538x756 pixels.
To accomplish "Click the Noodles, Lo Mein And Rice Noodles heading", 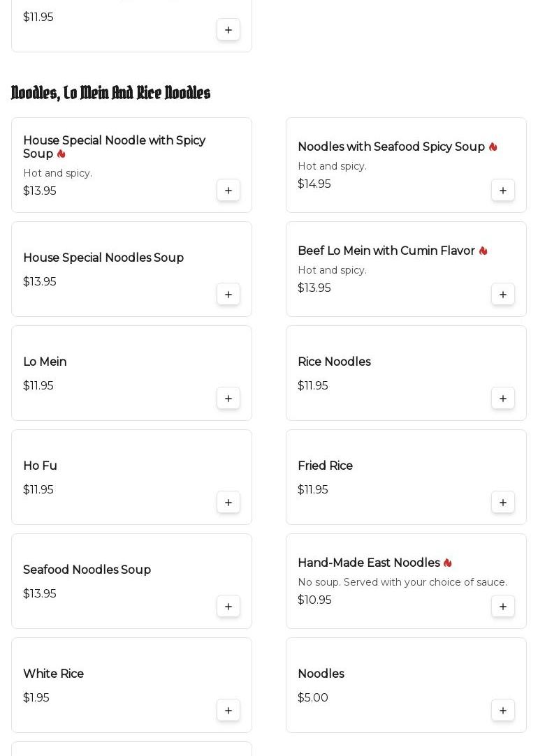I will click(110, 93).
